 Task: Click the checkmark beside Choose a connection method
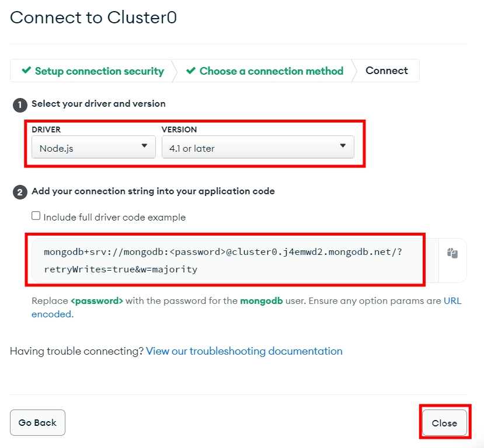[191, 71]
